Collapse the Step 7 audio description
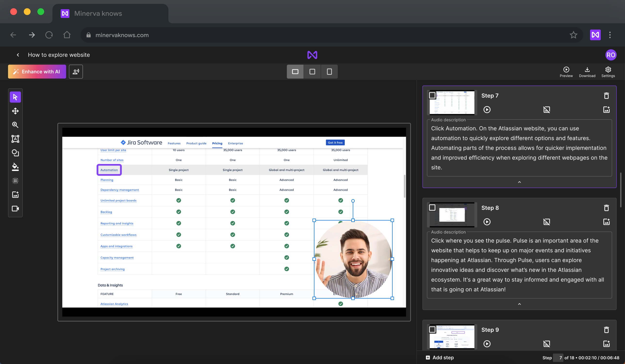 point(519,182)
